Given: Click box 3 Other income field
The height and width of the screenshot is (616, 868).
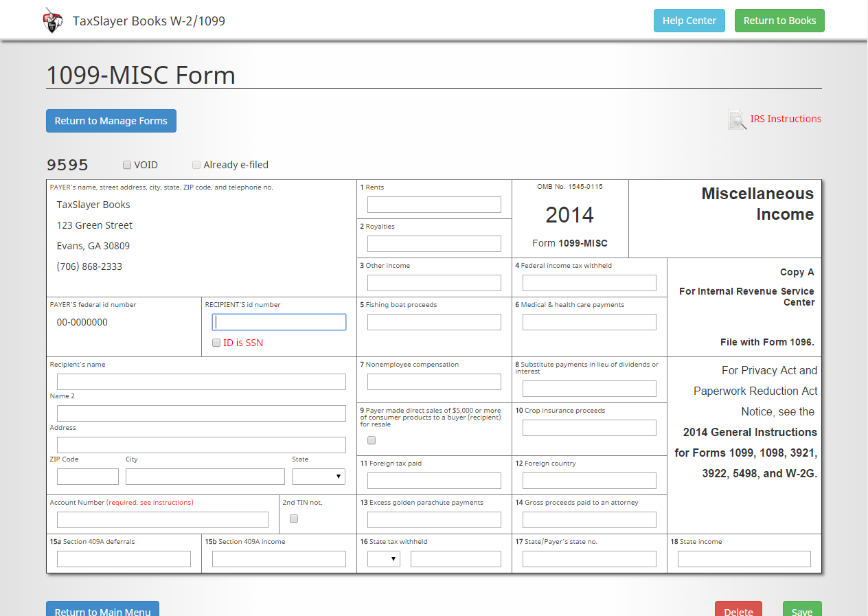Looking at the screenshot, I should (x=434, y=283).
